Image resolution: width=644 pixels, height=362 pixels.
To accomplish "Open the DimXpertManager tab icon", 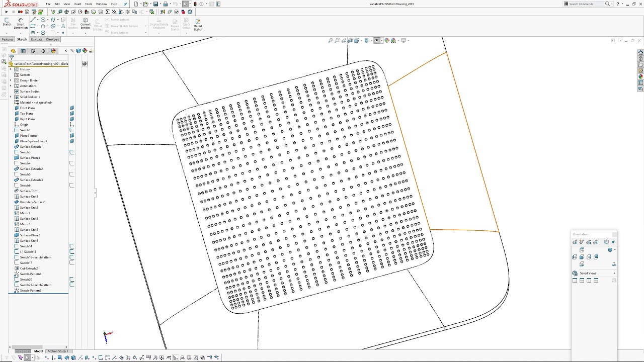I will (x=43, y=51).
